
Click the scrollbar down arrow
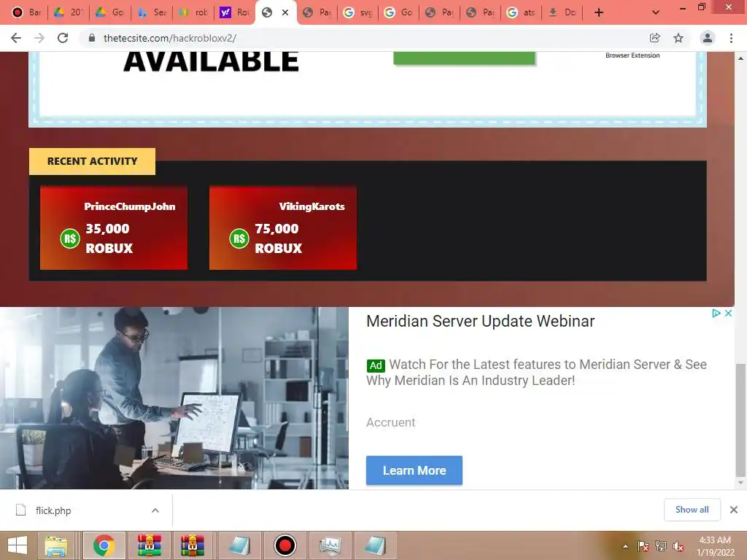tap(740, 483)
